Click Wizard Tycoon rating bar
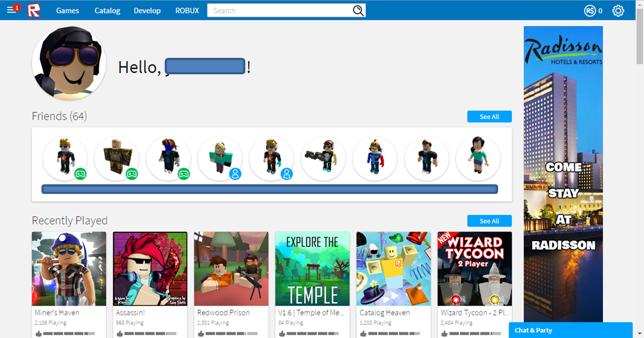This screenshot has width=644, height=338. click(475, 333)
